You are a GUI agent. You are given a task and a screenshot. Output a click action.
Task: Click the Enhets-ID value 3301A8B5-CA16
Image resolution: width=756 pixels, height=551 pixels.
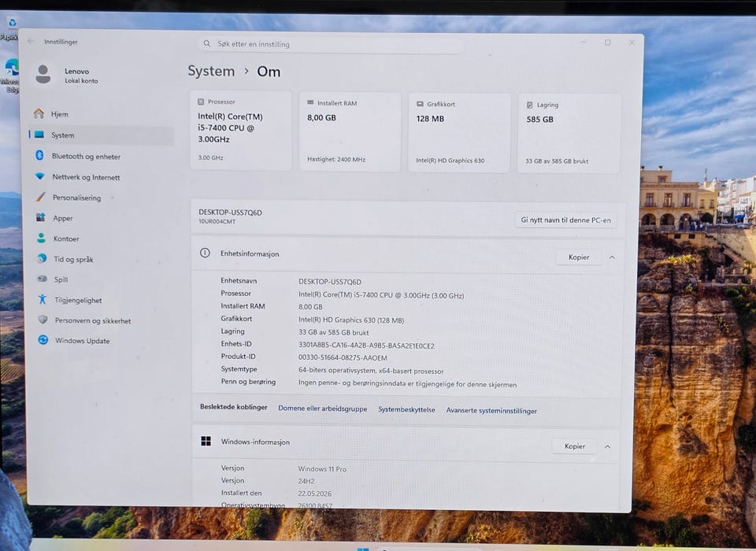click(x=366, y=345)
